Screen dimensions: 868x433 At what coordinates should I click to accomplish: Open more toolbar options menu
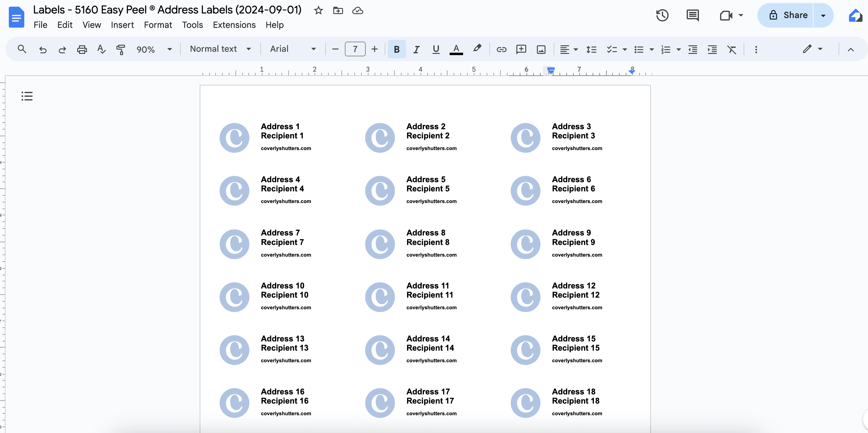coord(756,50)
